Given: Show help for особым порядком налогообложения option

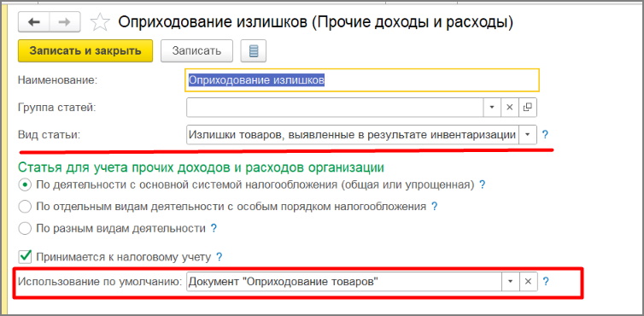Looking at the screenshot, I should [434, 207].
